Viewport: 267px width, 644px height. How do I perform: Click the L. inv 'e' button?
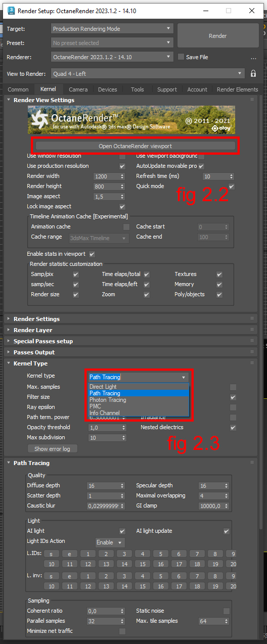click(70, 576)
